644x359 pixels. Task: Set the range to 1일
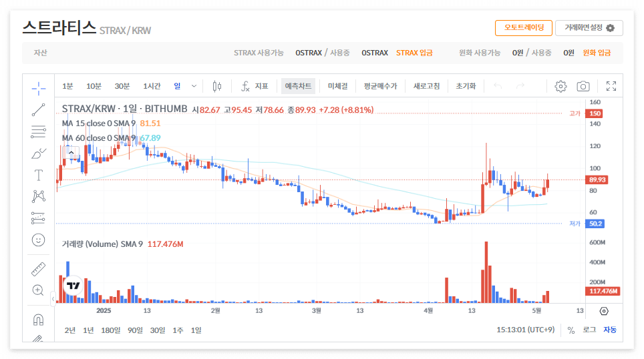[196, 330]
